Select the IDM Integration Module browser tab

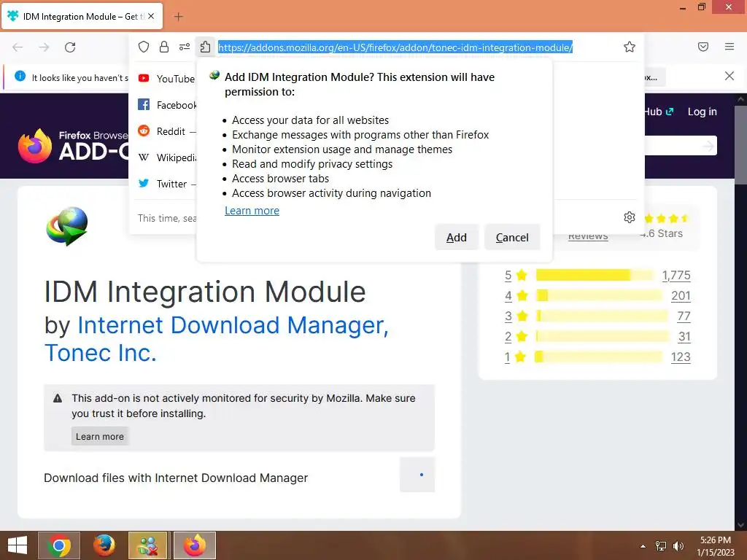[82, 16]
